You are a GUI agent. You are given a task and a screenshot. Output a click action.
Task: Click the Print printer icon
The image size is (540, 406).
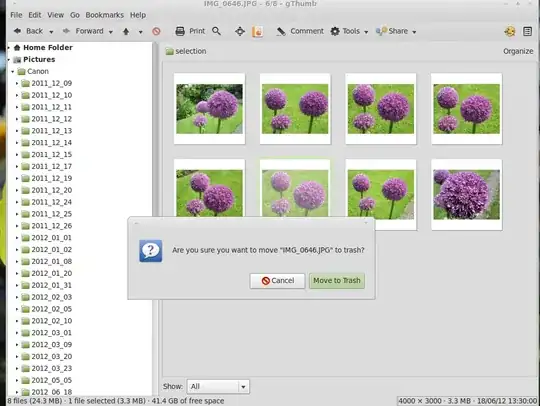pos(180,31)
